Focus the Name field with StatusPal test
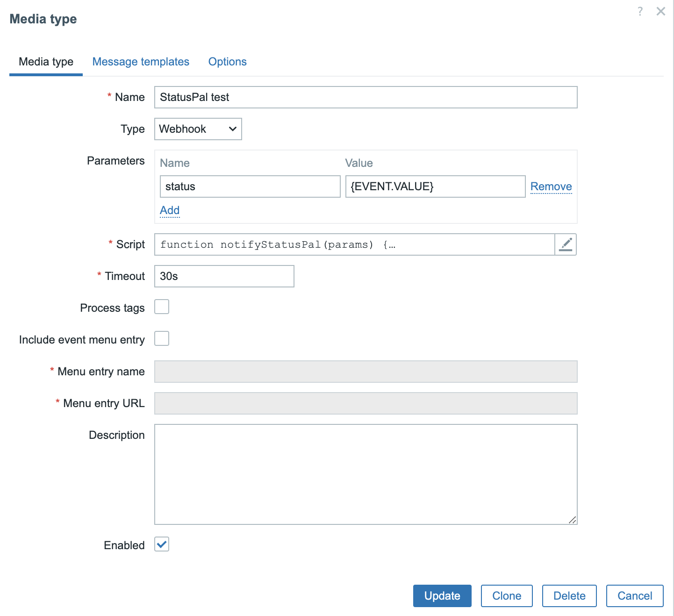Viewport: 674px width, 616px height. click(x=366, y=97)
